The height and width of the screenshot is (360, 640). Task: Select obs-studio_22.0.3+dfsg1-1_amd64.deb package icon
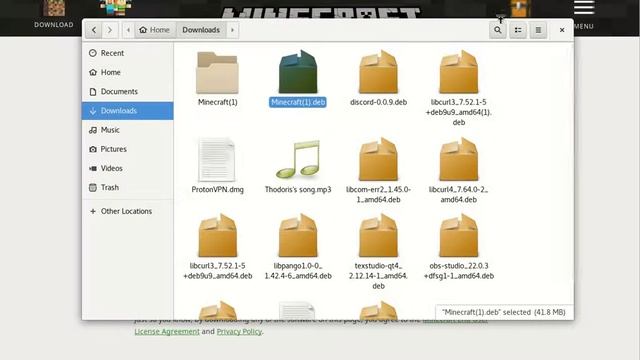(x=459, y=236)
